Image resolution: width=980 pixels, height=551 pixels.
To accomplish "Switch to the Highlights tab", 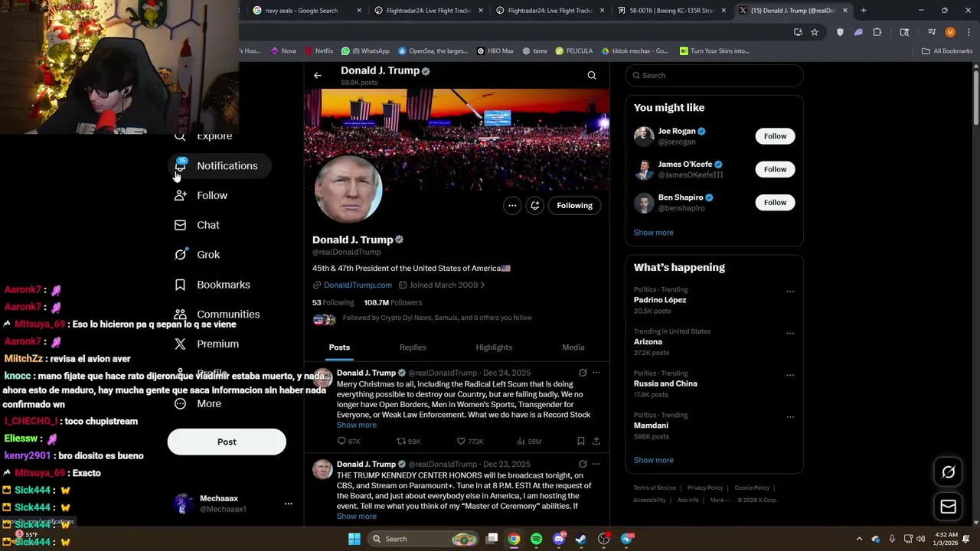I will click(494, 347).
